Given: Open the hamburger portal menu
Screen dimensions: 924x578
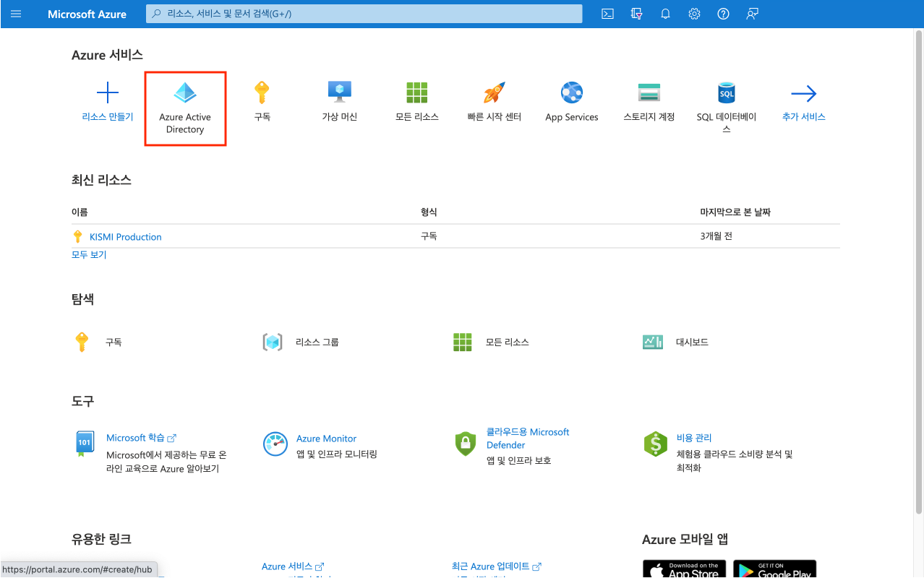Looking at the screenshot, I should click(x=16, y=14).
